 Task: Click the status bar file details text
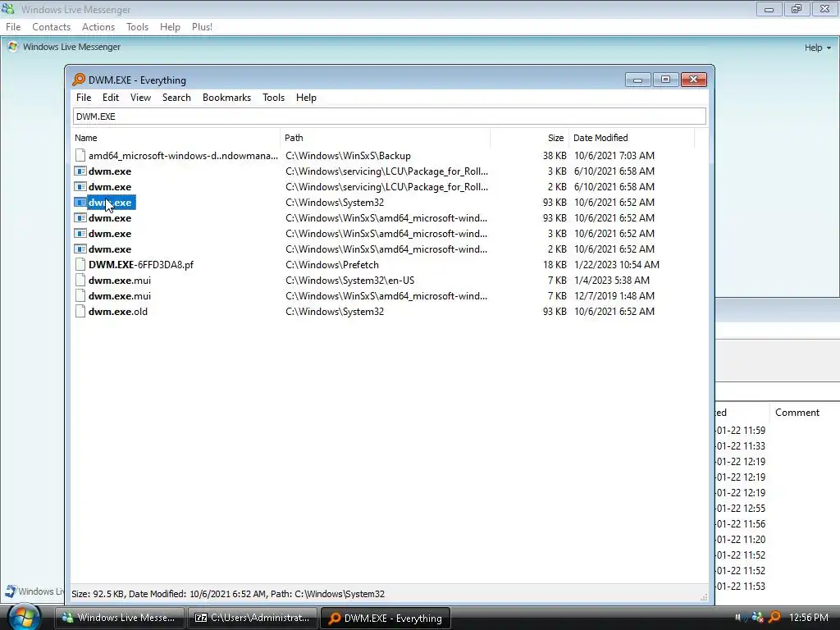228,594
